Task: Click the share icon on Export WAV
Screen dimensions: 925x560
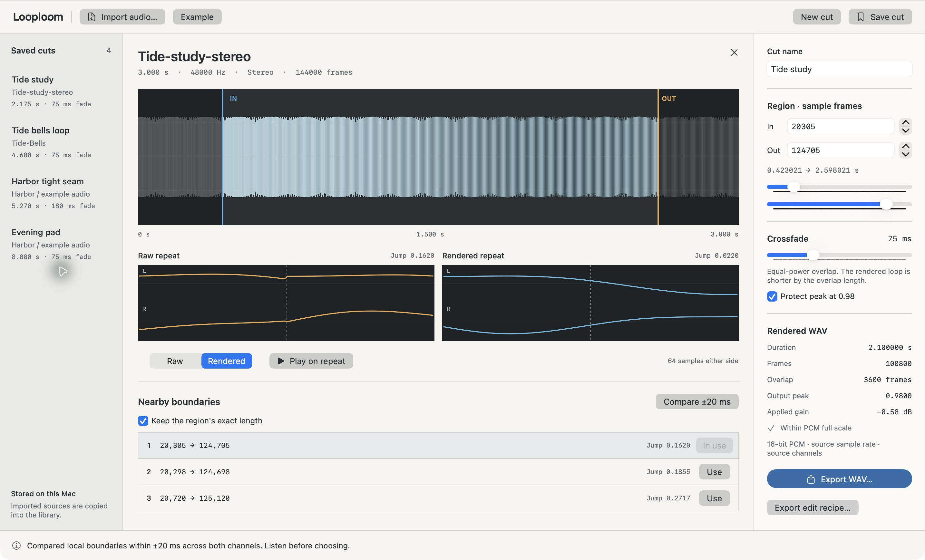Action: pyautogui.click(x=811, y=479)
